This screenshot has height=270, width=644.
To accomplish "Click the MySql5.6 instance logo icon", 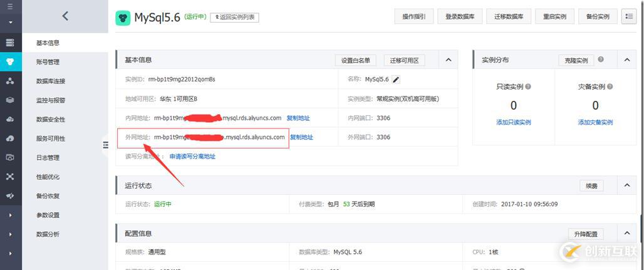I will click(x=123, y=18).
